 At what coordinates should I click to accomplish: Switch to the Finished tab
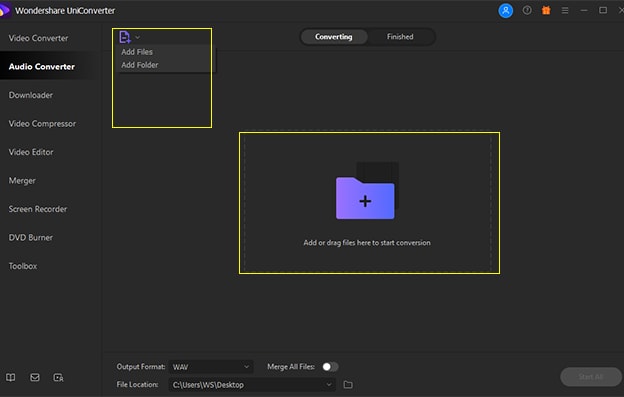(x=400, y=37)
